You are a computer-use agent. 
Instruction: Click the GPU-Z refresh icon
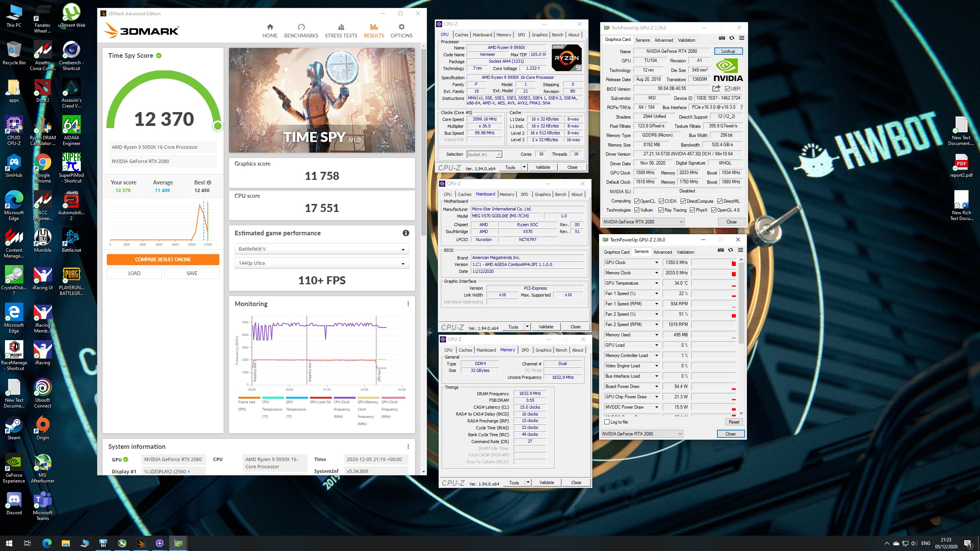[732, 38]
